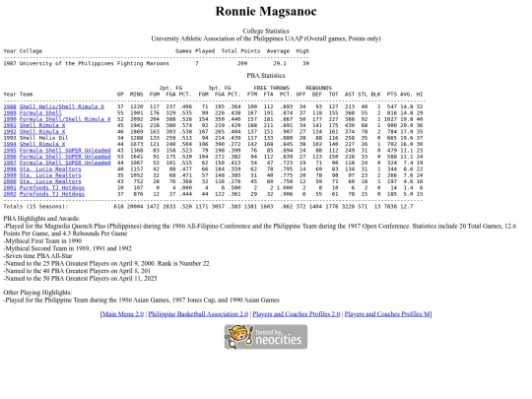Image resolution: width=532 pixels, height=399 pixels.
Task: Open Shell Rimula X link in 1994 row
Action: [42, 144]
